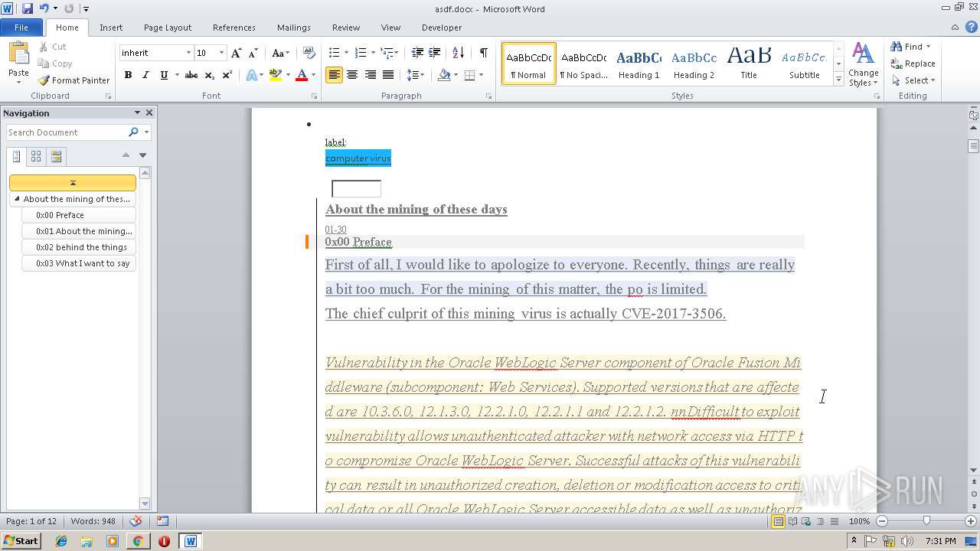
Task: Expand the Styles gallery
Action: tap(839, 79)
